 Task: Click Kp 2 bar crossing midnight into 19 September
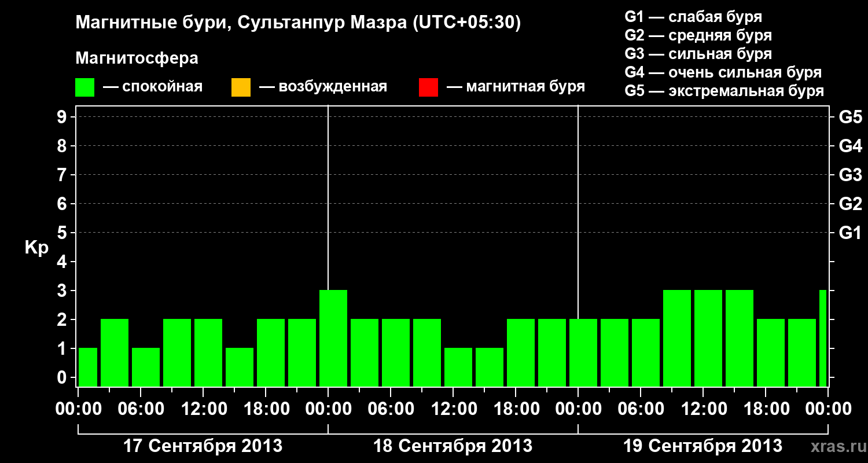[583, 352]
